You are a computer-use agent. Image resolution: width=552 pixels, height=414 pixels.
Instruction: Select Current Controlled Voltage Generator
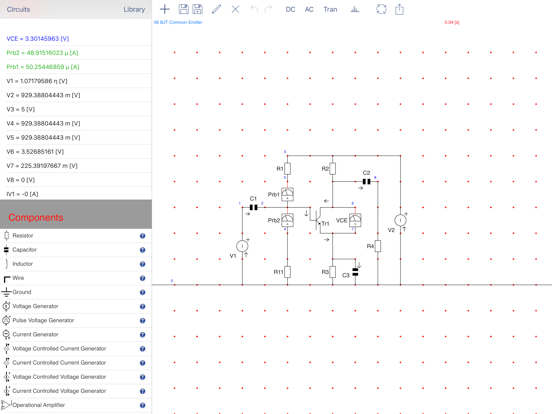pyautogui.click(x=76, y=390)
